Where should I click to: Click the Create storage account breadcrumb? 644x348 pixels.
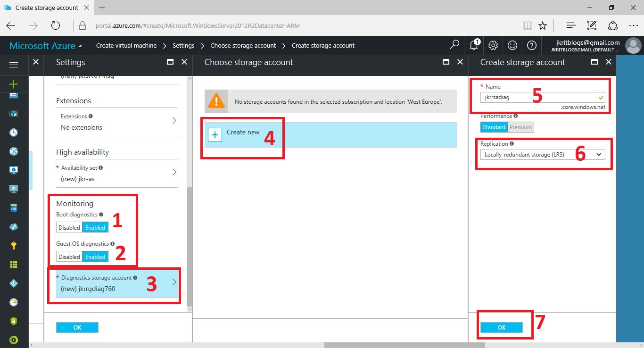tap(323, 46)
